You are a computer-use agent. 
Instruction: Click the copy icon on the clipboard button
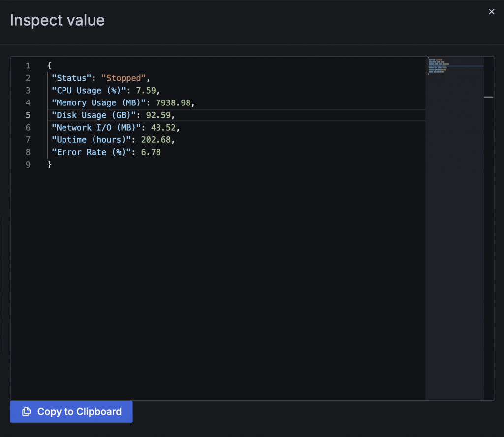pos(27,411)
